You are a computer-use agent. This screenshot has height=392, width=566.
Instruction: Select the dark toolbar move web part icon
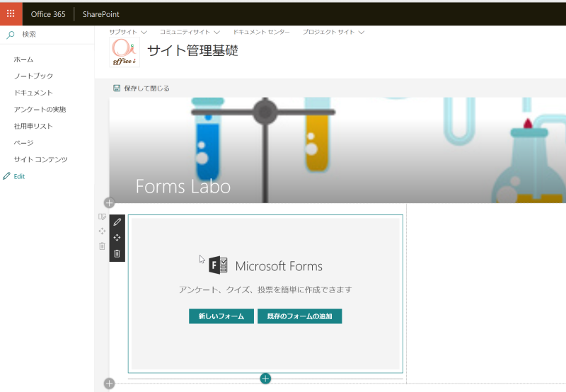point(117,238)
